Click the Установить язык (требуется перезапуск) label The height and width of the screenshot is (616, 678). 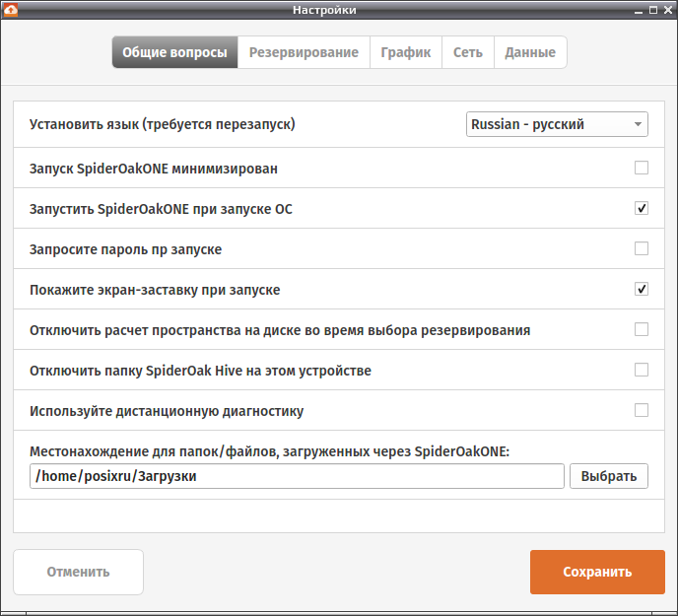click(163, 124)
